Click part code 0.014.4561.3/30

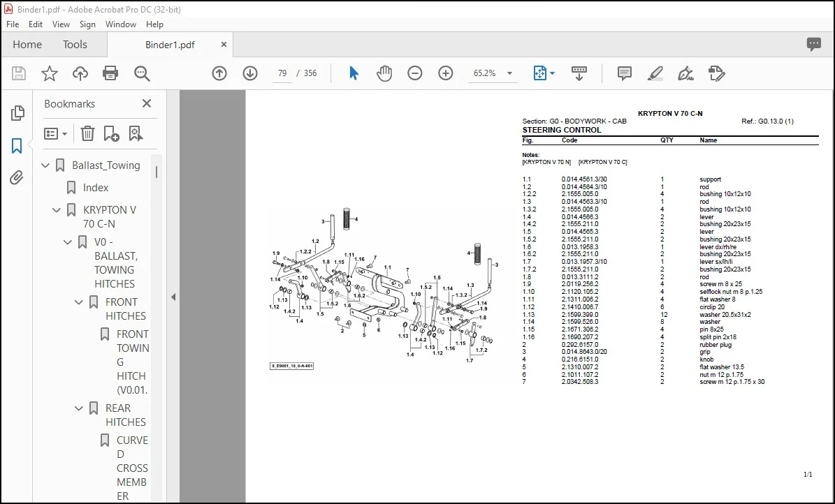pos(584,179)
